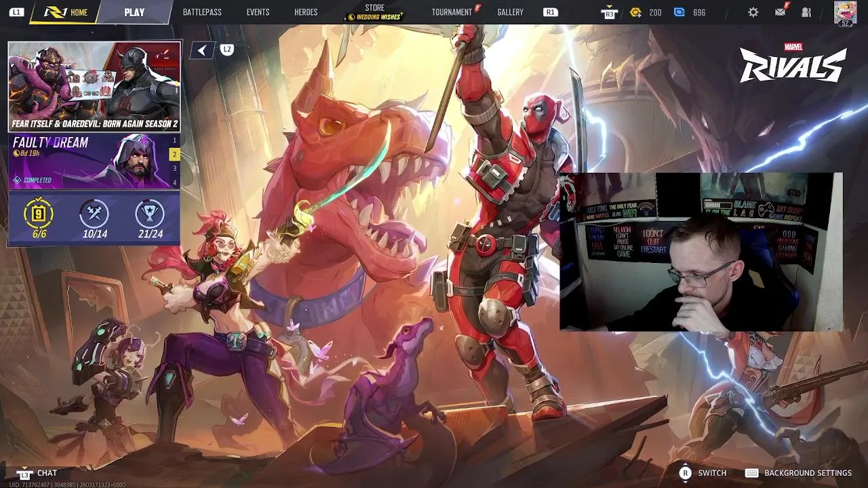This screenshot has width=868, height=488.
Task: Click the Completed checkmark diamond icon
Action: pos(17,180)
